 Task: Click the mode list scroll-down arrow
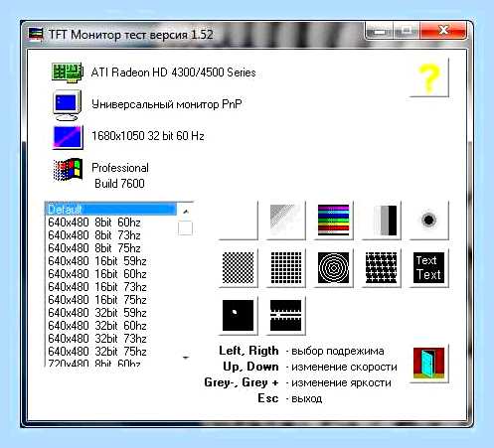click(186, 358)
